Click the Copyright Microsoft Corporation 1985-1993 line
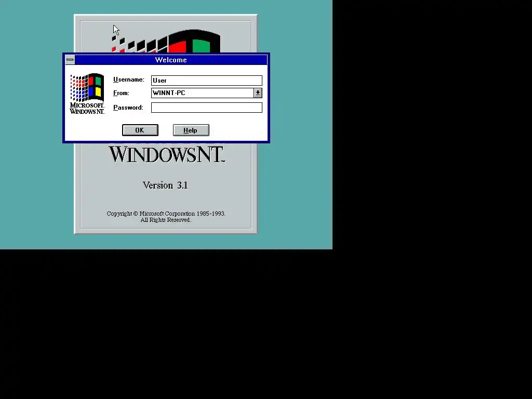 166,214
